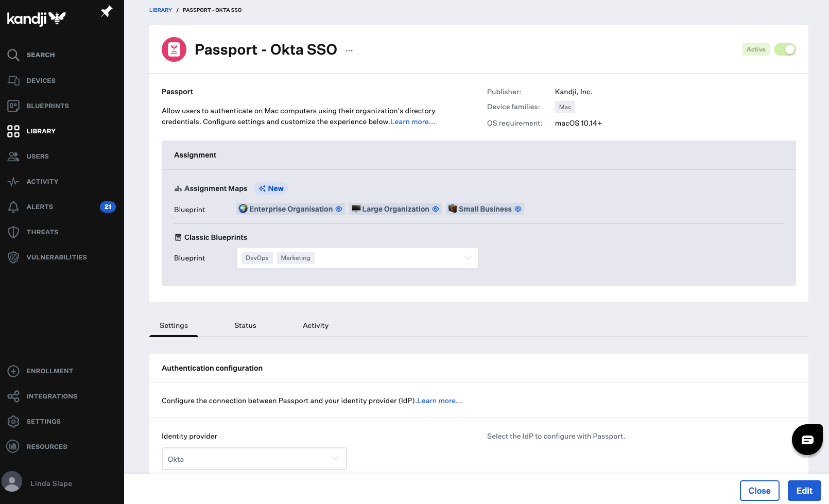Click the New badge by Assignment Maps
This screenshot has height=504, width=829.
pos(271,189)
